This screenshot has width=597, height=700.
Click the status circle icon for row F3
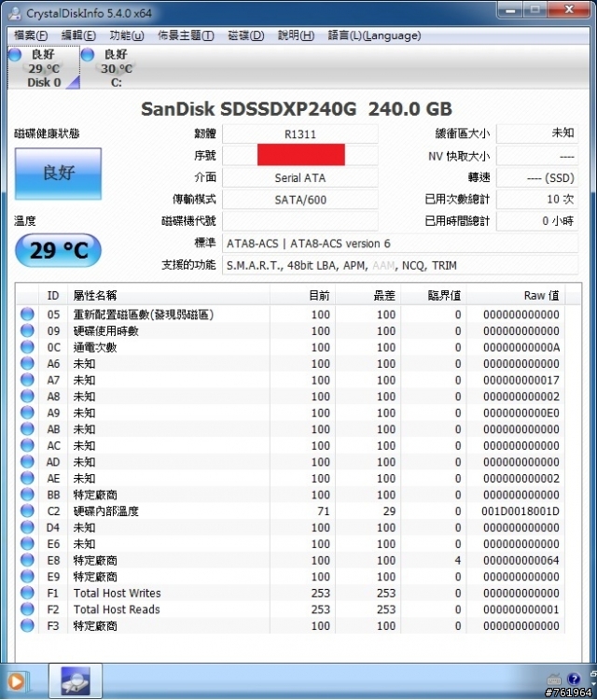tap(27, 625)
